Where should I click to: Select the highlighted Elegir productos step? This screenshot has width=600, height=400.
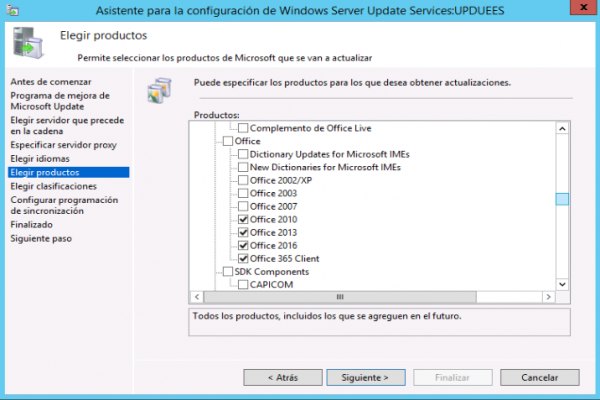tap(68, 172)
